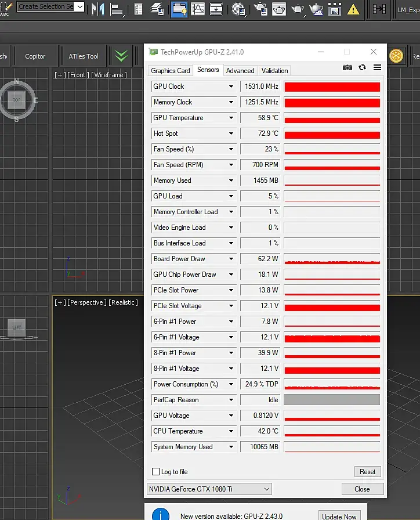Viewport: 420px width, 520px height.
Task: Click the LM_Exp toolbar button
Action: point(408,10)
